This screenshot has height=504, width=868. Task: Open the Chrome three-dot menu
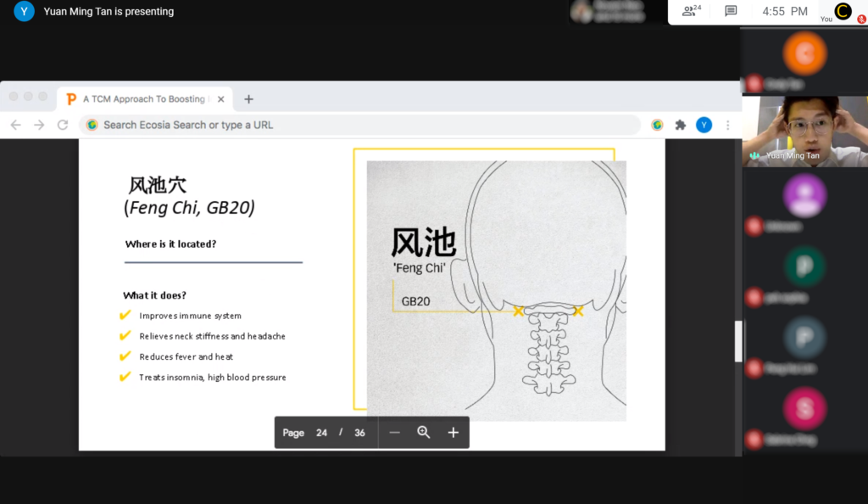[726, 125]
